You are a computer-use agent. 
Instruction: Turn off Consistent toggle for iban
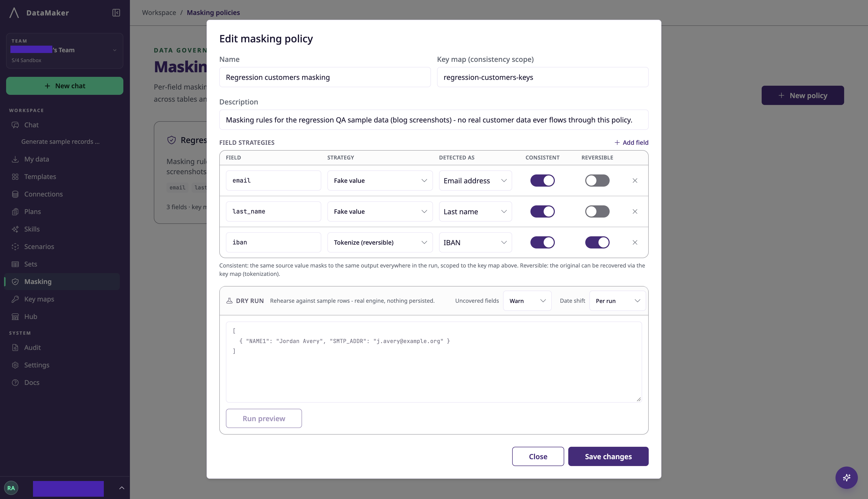click(542, 242)
